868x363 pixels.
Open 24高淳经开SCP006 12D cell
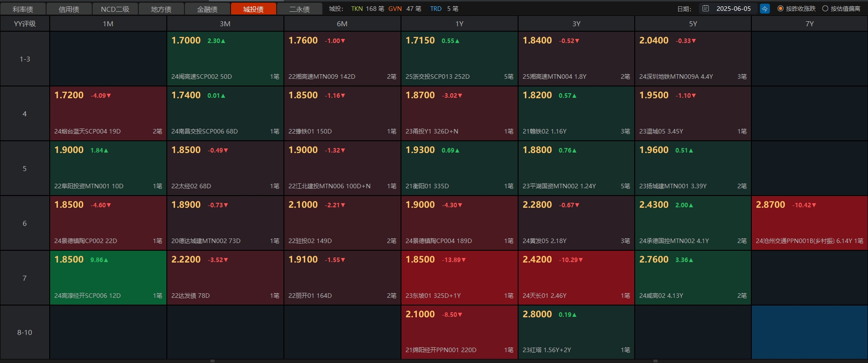(108, 278)
